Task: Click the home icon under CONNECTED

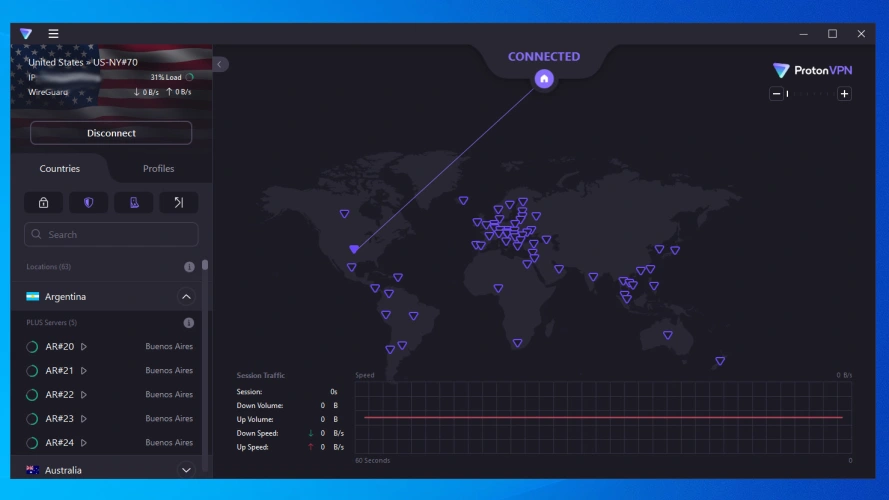Action: [544, 78]
